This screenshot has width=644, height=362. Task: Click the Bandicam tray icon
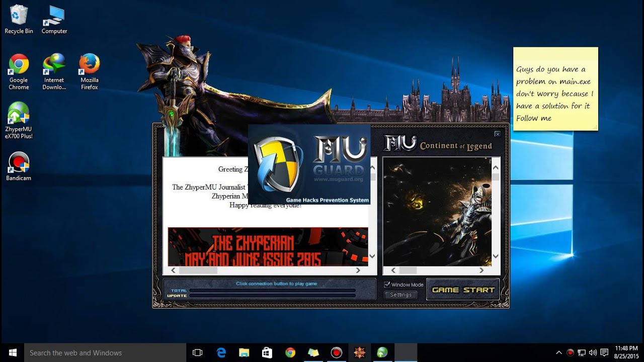(570, 352)
